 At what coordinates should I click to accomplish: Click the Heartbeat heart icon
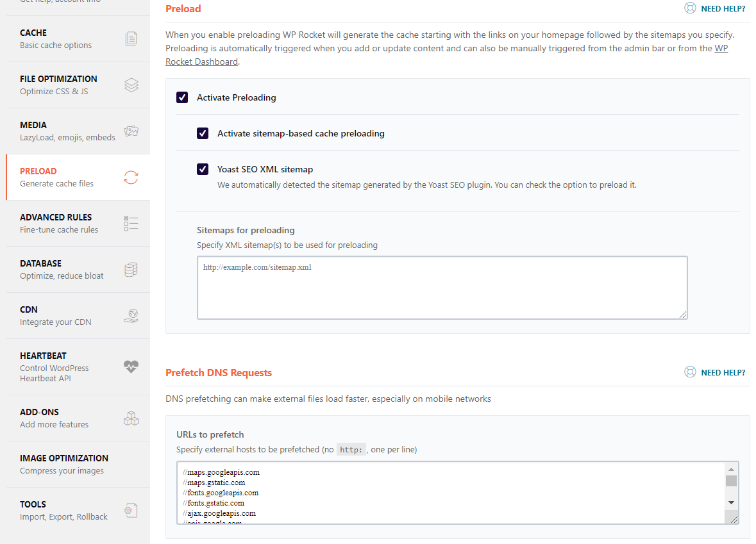[131, 367]
